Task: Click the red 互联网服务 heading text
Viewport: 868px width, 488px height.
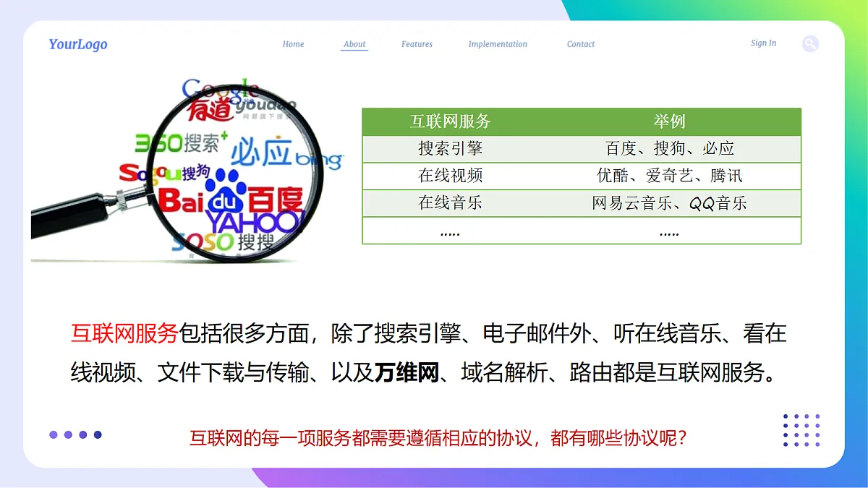Action: tap(124, 333)
